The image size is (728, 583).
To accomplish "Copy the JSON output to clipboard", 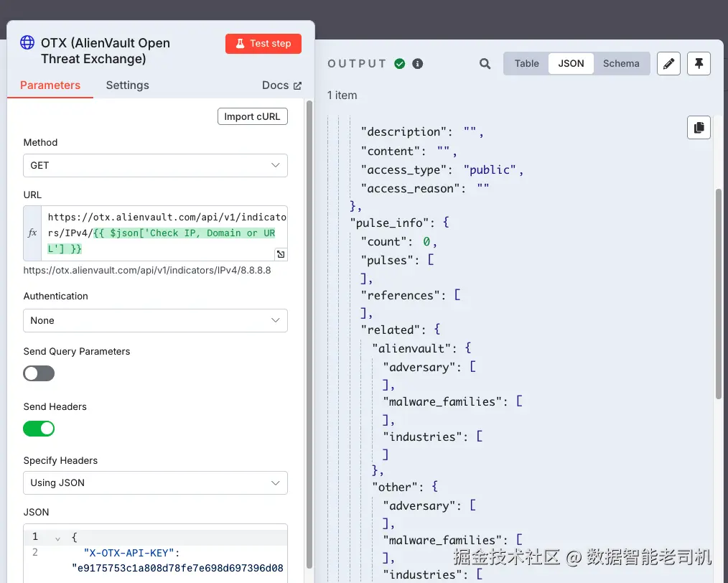I will pyautogui.click(x=699, y=127).
